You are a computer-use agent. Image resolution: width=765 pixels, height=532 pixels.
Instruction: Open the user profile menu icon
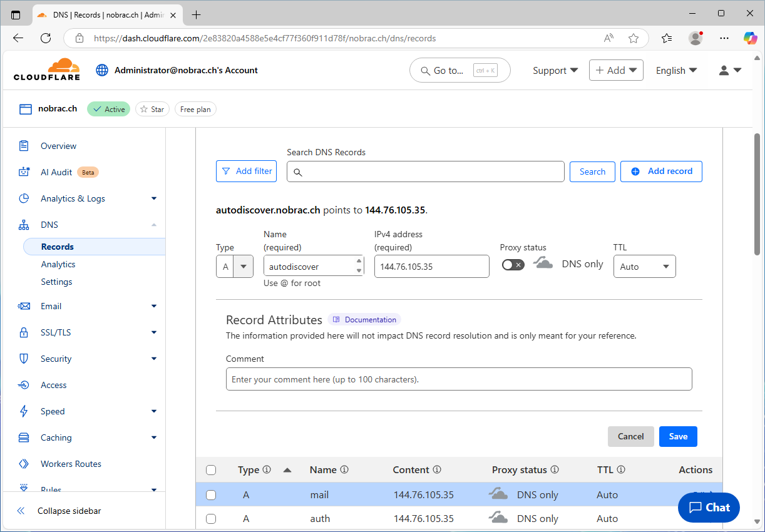point(724,71)
